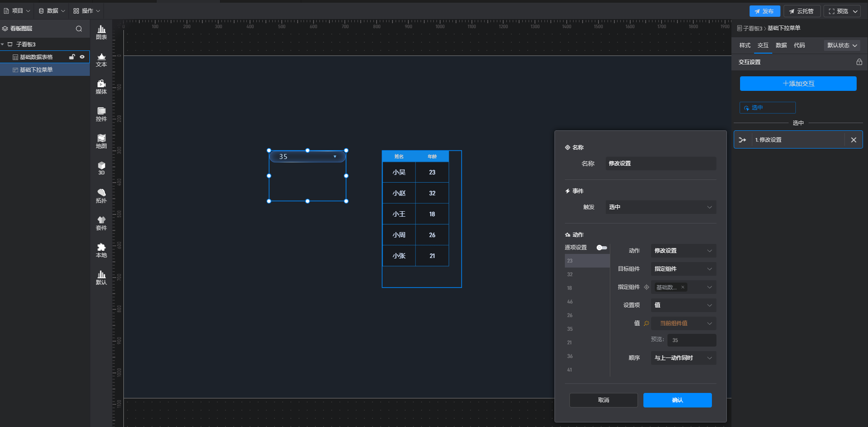Click the lock icon in 交互设置 header
868x427 pixels.
[x=859, y=62]
